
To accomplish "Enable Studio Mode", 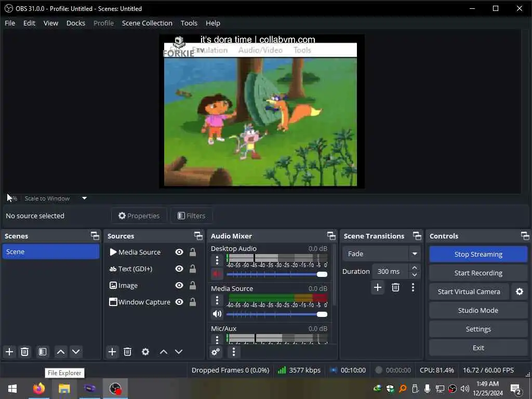I will click(478, 311).
